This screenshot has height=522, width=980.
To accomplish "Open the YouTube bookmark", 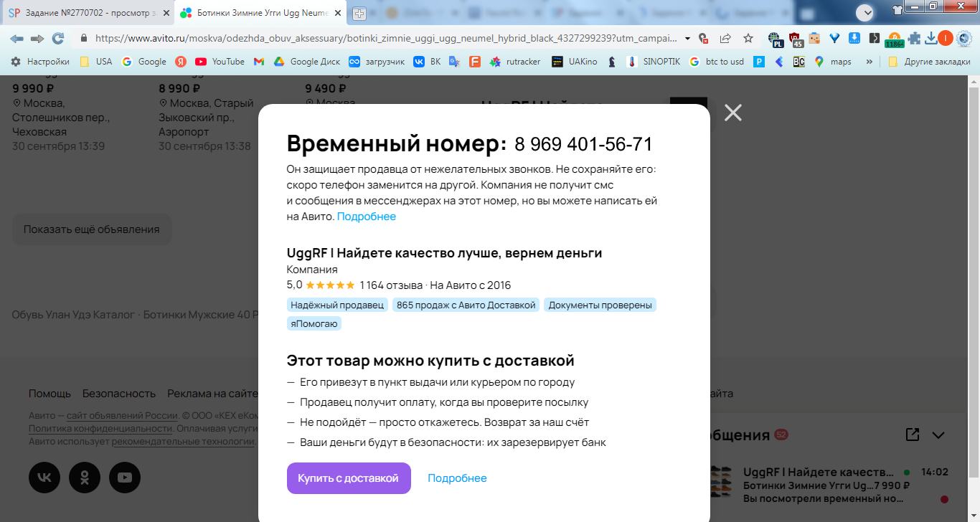I will pos(220,62).
